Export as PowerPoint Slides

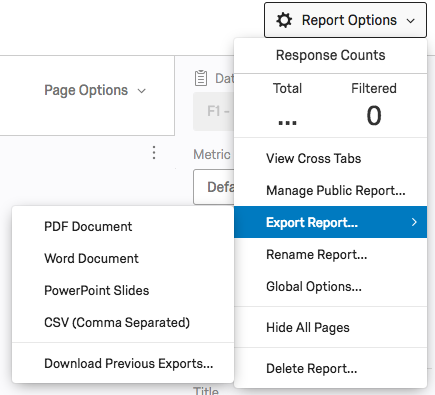[123, 290]
